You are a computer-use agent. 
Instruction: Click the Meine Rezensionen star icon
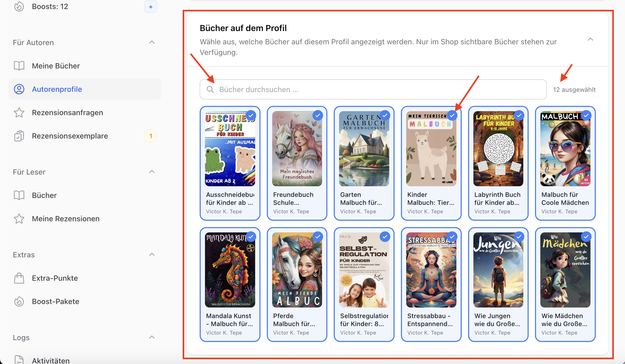pos(19,219)
